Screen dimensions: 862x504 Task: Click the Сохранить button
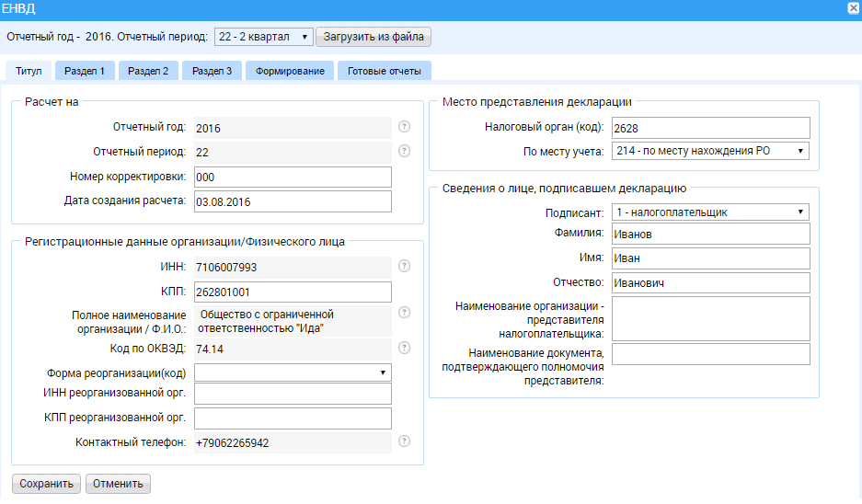[47, 484]
